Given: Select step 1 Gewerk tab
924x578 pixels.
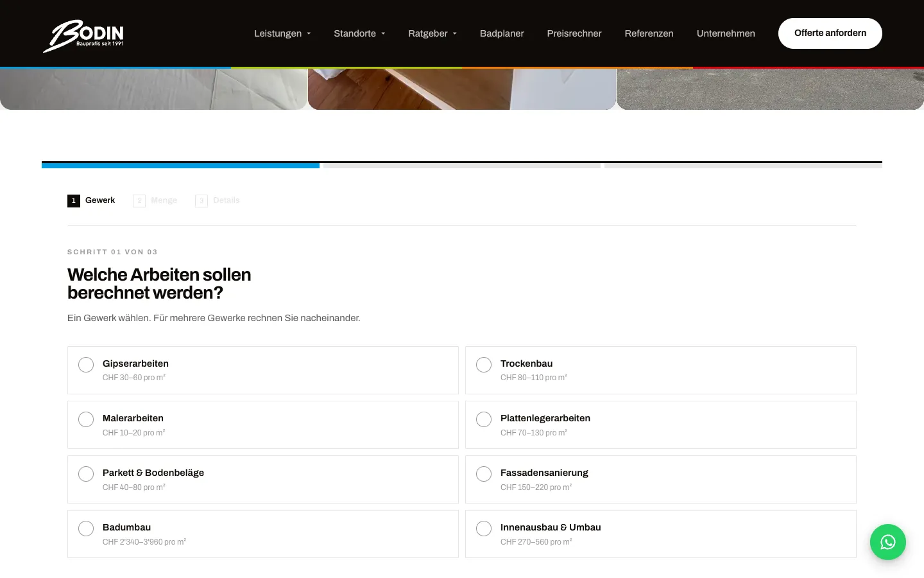Looking at the screenshot, I should (91, 200).
